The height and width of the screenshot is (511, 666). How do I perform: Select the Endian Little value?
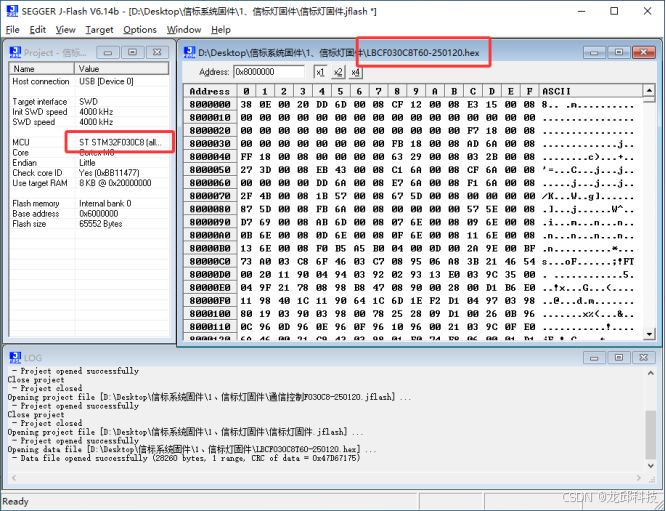87,163
